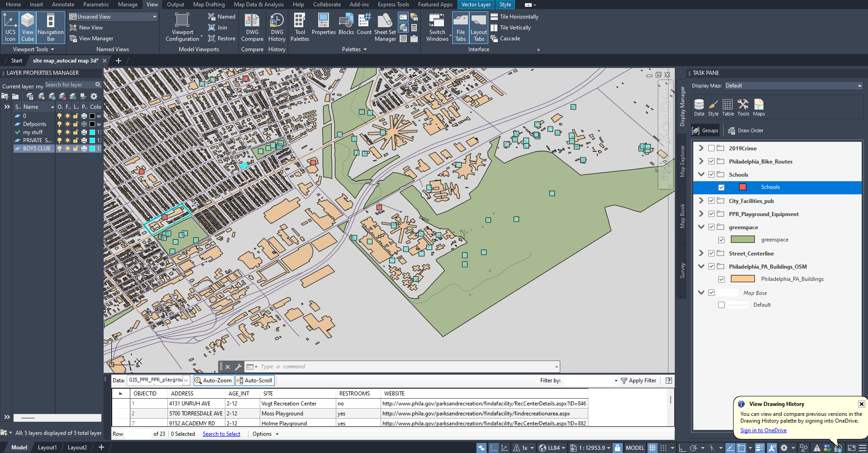
Task: Open the Count palette
Action: [364, 26]
